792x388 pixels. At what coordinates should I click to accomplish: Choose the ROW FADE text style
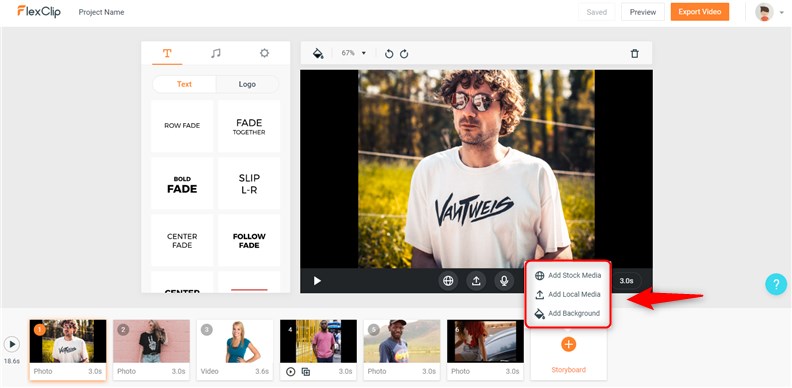coord(182,126)
